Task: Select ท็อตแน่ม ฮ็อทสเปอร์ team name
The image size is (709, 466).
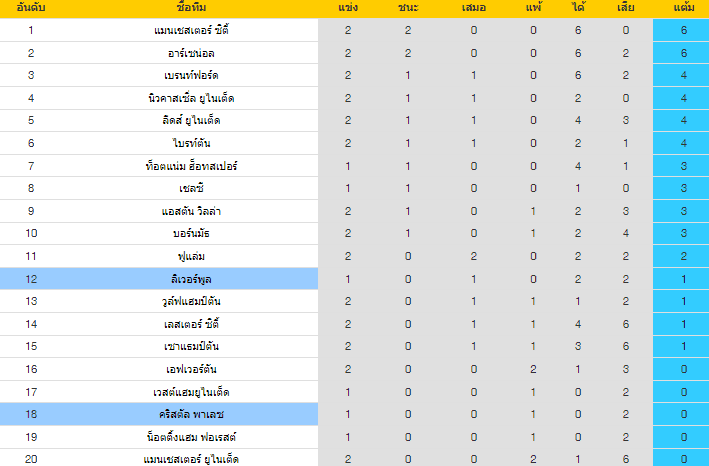Action: click(191, 166)
